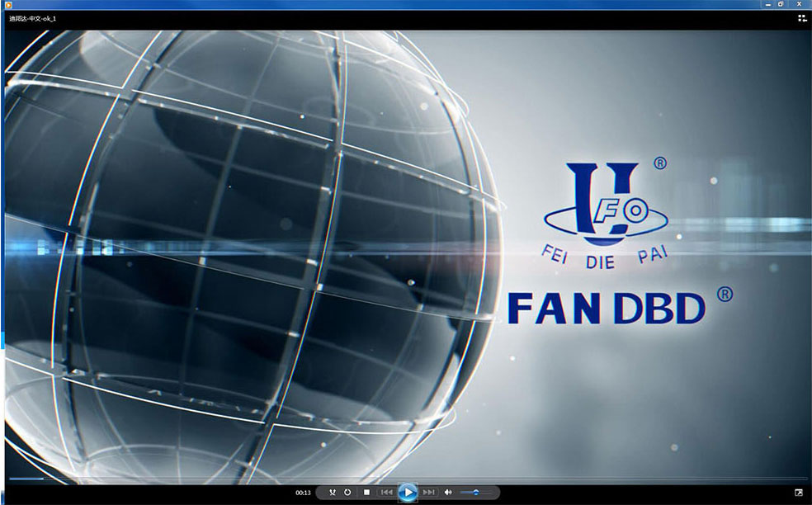Screen dimensions: 812x505
Task: Play the video with the blue play button
Action: [408, 492]
